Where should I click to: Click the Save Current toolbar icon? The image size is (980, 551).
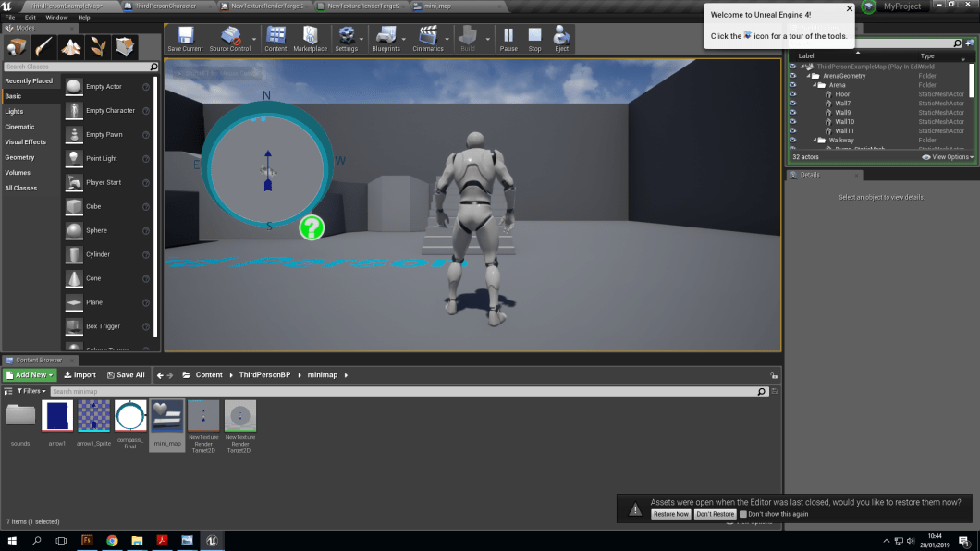pos(185,39)
